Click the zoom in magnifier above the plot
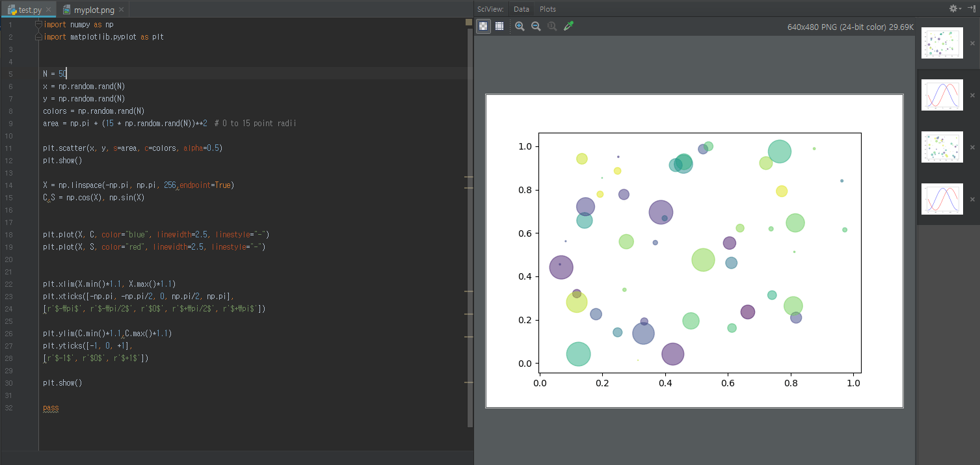 tap(520, 26)
